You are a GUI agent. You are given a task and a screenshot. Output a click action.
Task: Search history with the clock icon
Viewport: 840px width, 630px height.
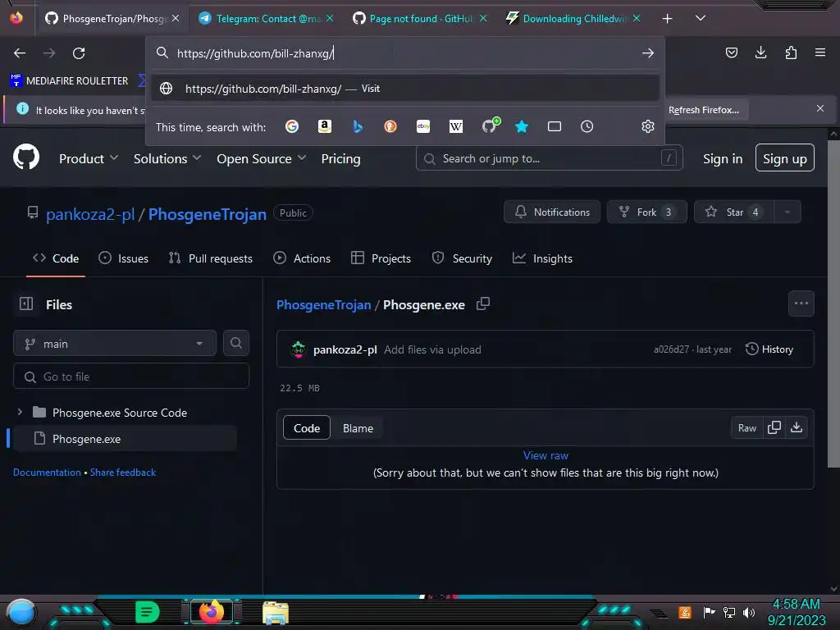pos(587,126)
